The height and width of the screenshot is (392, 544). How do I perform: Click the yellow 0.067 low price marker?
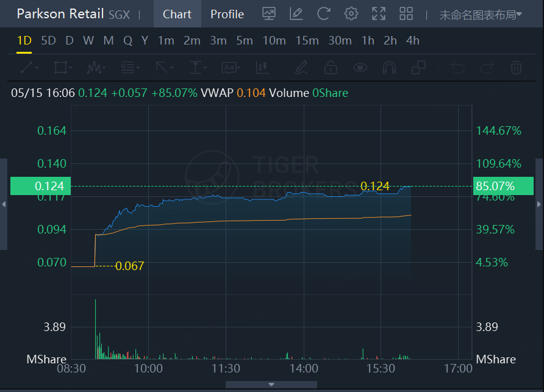coord(129,266)
